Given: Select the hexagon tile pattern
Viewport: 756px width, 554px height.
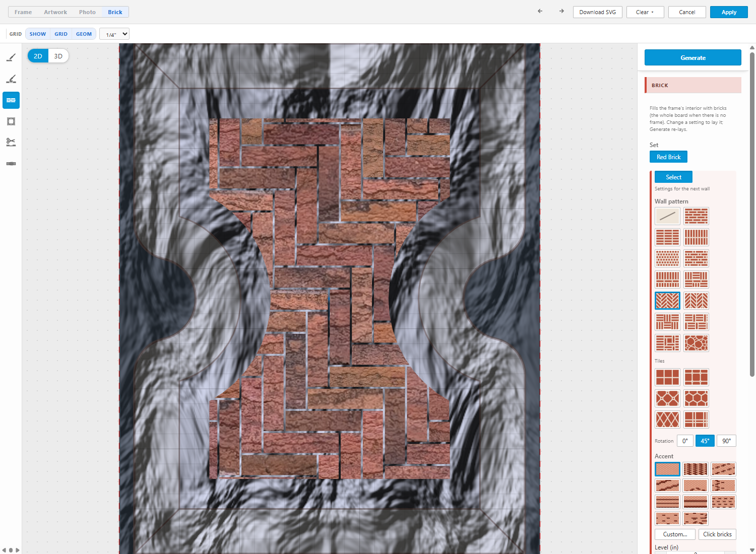Looking at the screenshot, I should [x=697, y=398].
